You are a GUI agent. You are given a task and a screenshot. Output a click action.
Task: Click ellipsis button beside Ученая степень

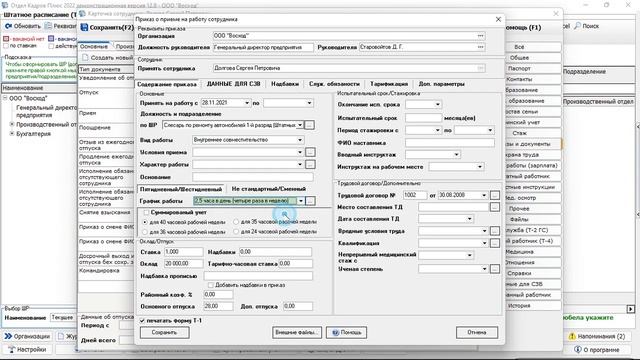(x=494, y=269)
